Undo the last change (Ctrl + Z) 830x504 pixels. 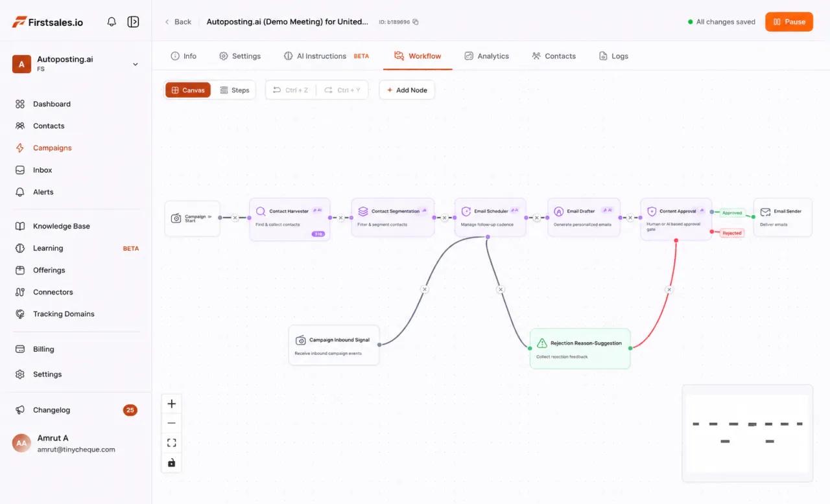(290, 90)
